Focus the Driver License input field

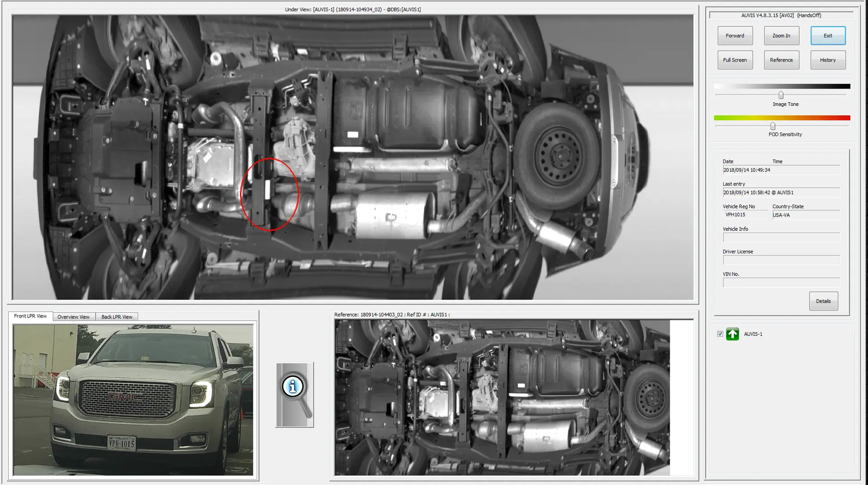(781, 260)
